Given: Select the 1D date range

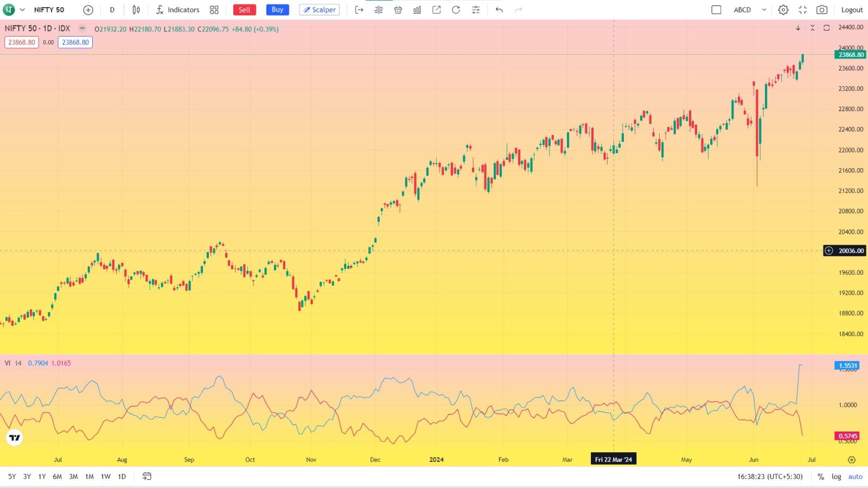Looking at the screenshot, I should click(x=122, y=477).
